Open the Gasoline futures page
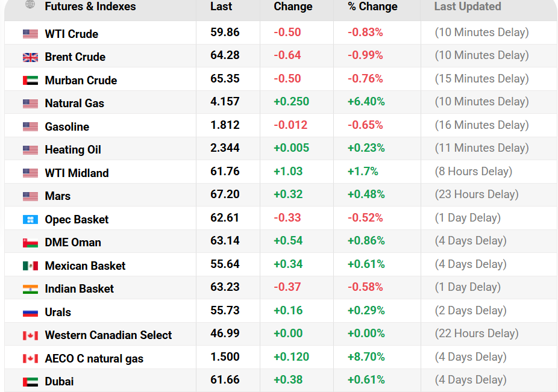 [x=67, y=126]
